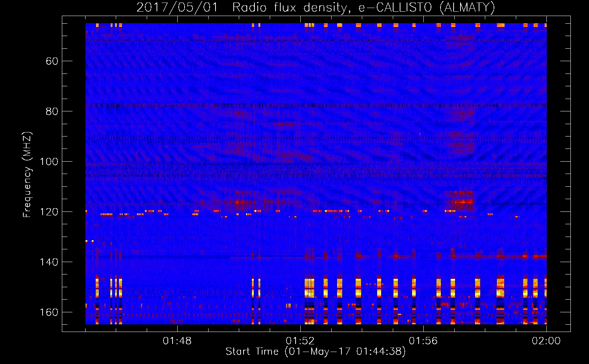589x364 pixels.
Task: Click the 100 frequency tick label
Action: tap(49, 162)
